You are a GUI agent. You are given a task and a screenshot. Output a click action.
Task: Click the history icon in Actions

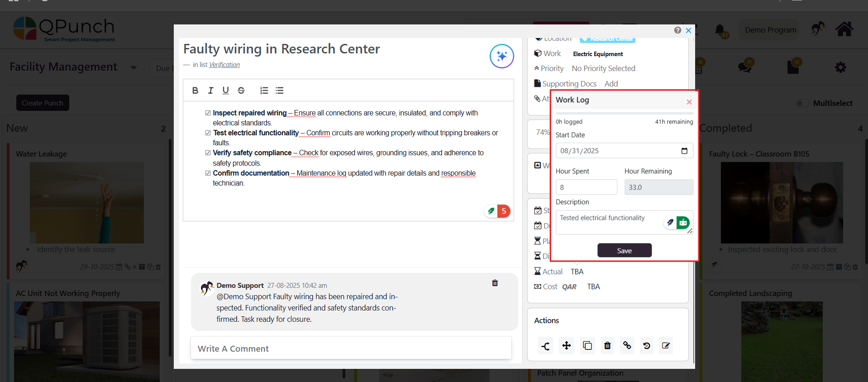[647, 346]
